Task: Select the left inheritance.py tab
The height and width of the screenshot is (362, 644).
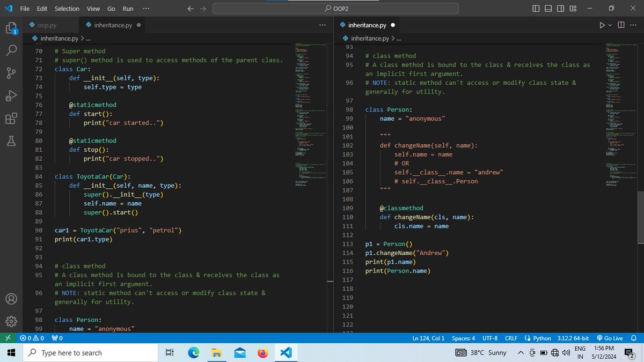Action: (114, 25)
